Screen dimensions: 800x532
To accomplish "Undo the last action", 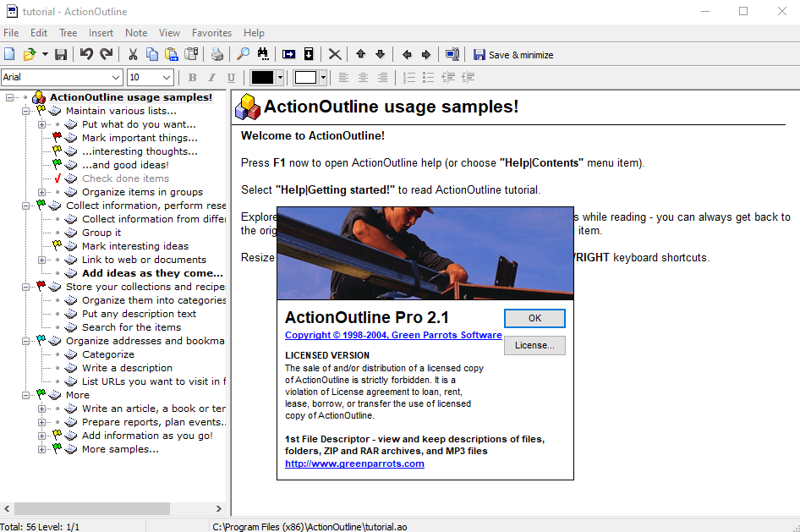I will pyautogui.click(x=86, y=54).
